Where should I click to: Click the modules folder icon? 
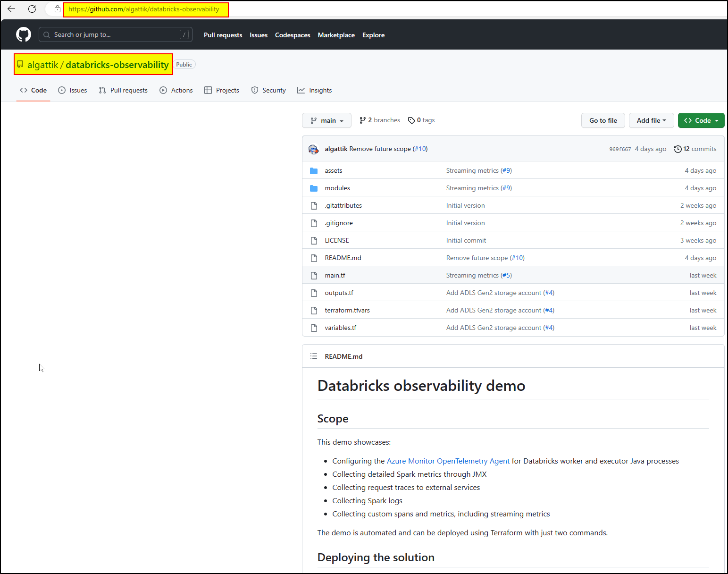tap(314, 188)
